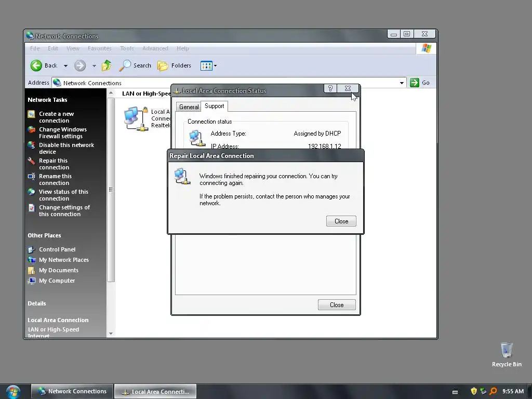Toggle the Folders pane button
This screenshot has width=532, height=399.
[x=175, y=65]
